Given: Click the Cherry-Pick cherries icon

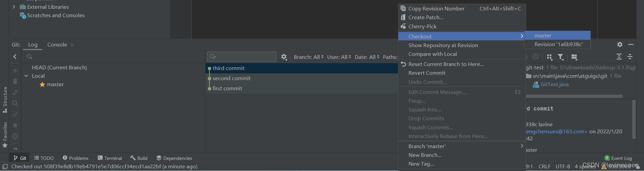Looking at the screenshot, I should click(403, 26).
